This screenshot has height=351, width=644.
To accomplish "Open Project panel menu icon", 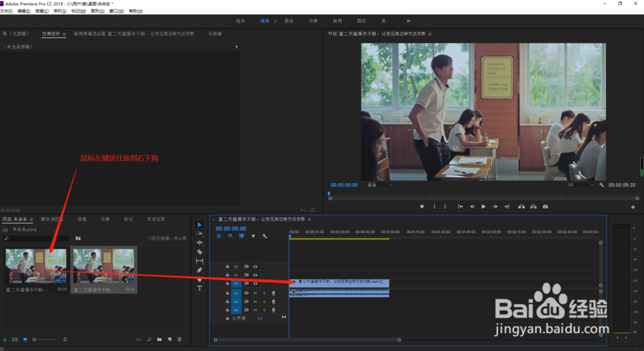I will [31, 220].
